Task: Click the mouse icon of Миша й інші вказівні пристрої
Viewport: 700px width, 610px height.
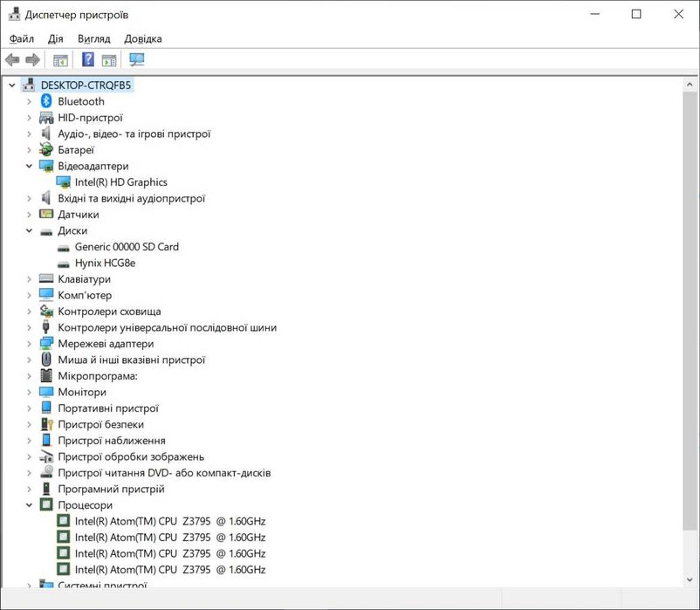Action: [46, 360]
